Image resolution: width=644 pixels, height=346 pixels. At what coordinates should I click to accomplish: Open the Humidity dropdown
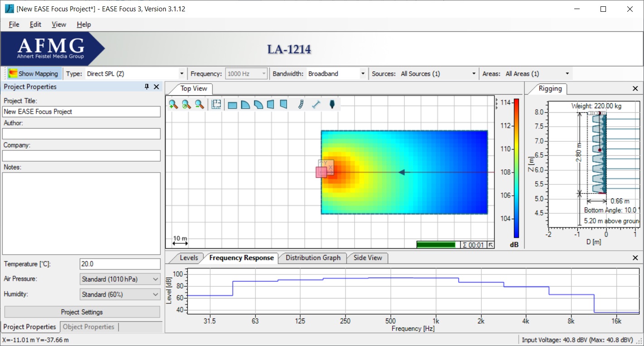tap(120, 294)
